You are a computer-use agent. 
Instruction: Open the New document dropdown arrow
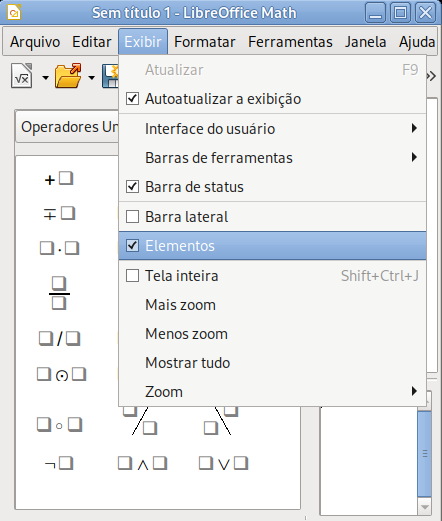pyautogui.click(x=45, y=78)
